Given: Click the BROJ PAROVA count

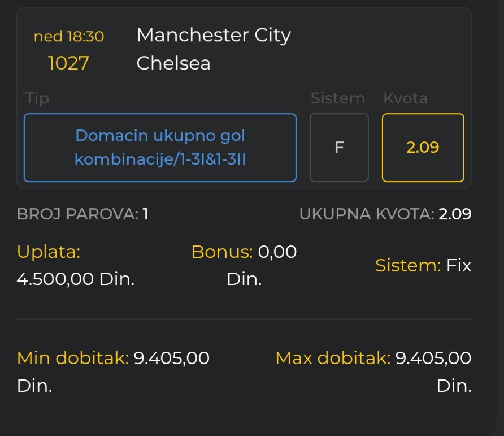Looking at the screenshot, I should 145,214.
